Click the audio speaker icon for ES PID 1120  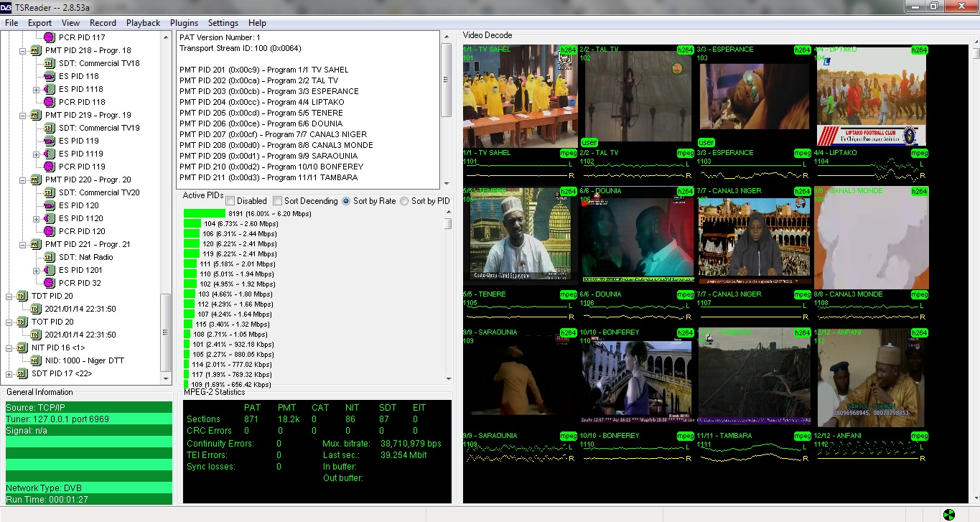coord(49,218)
